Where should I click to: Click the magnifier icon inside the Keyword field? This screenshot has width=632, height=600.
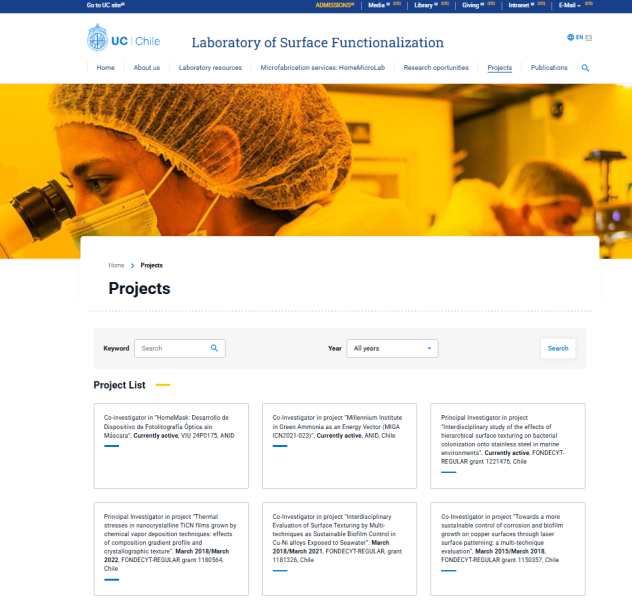point(214,348)
